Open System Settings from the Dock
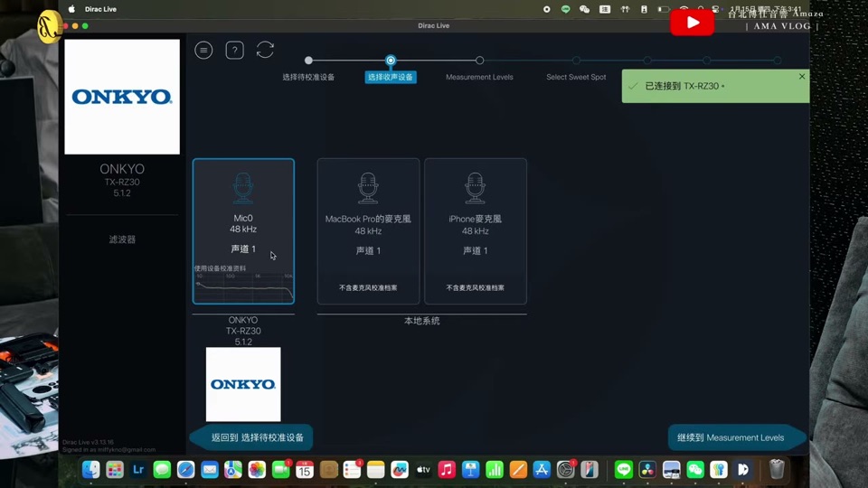868x488 pixels. coord(566,470)
